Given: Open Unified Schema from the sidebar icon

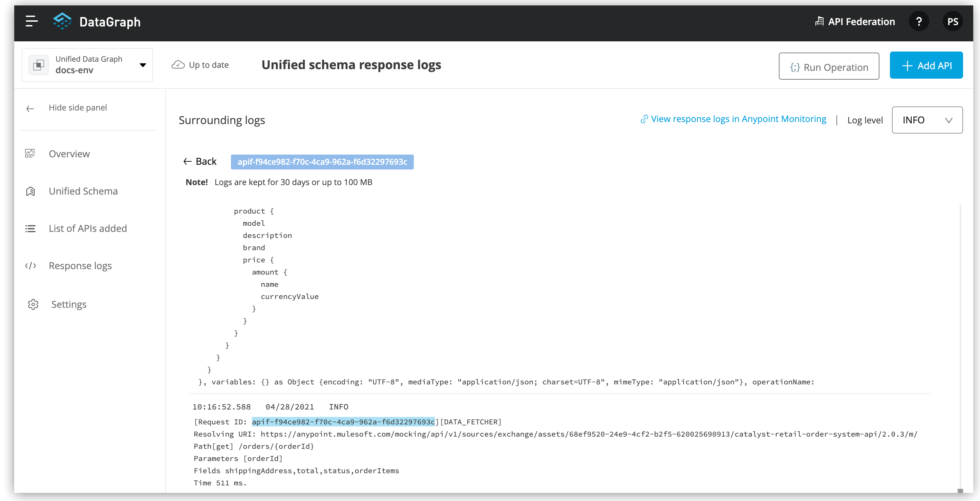Looking at the screenshot, I should [30, 191].
